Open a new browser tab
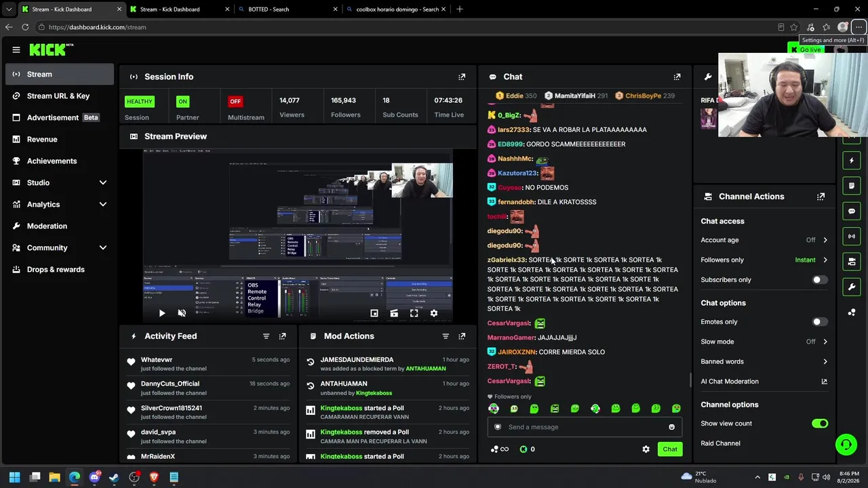 click(x=460, y=9)
